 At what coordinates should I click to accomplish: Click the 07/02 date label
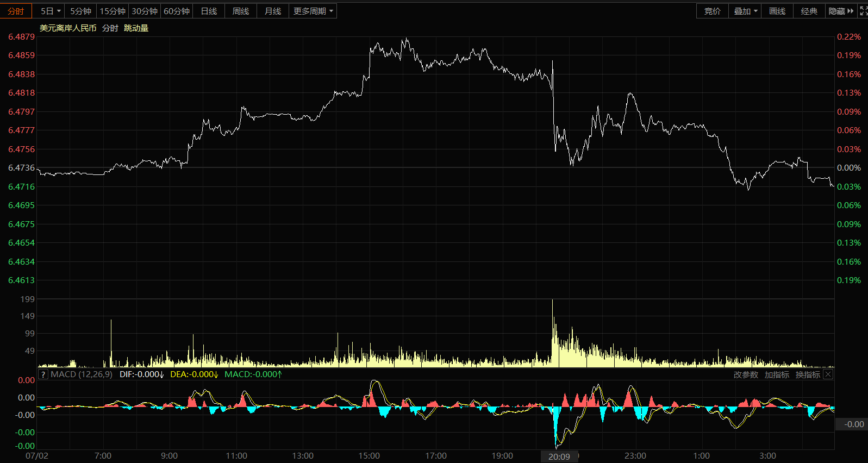(37, 456)
